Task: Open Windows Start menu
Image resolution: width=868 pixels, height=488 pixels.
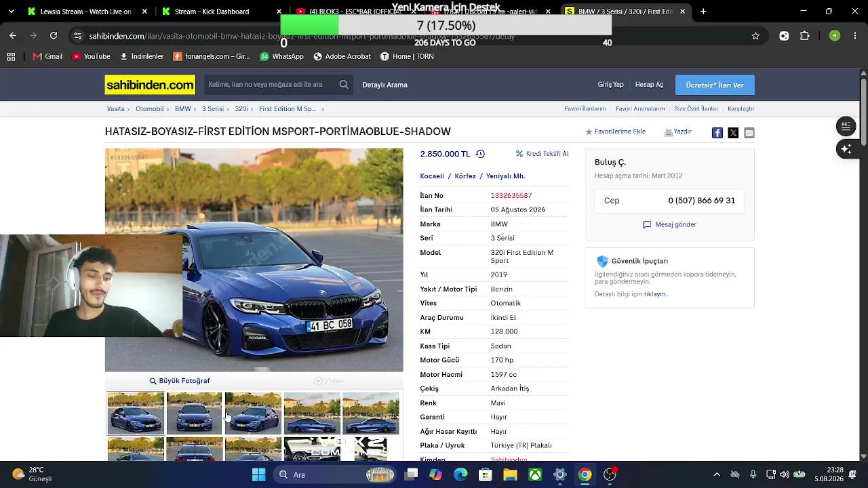Action: 258,474
